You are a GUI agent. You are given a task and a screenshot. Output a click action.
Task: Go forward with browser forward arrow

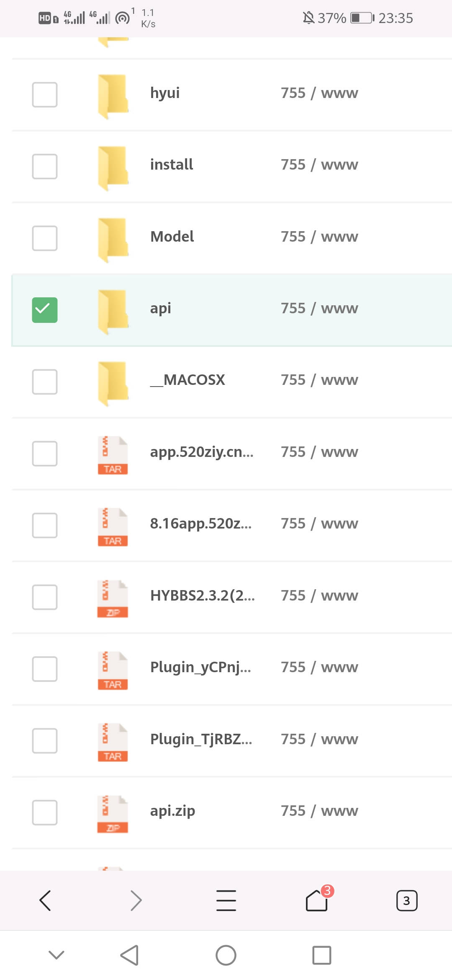[x=136, y=900]
